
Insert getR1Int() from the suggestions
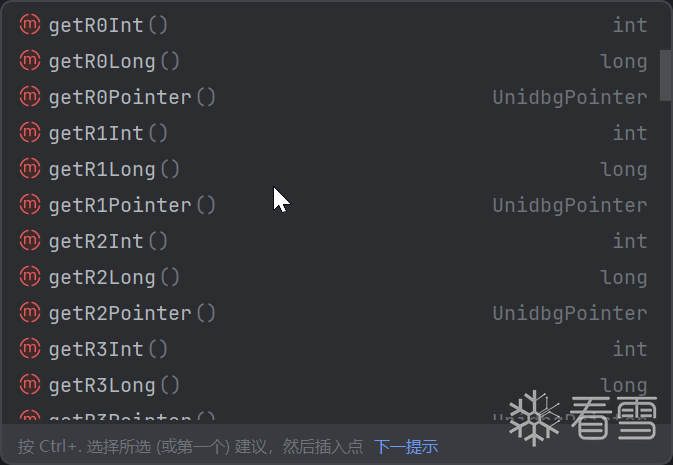pyautogui.click(x=108, y=133)
